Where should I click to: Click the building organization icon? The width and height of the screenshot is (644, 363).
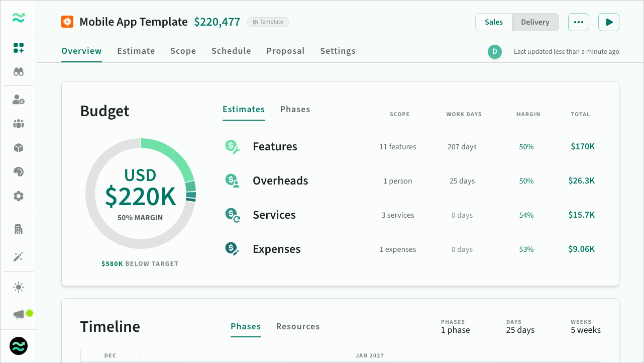tap(19, 229)
